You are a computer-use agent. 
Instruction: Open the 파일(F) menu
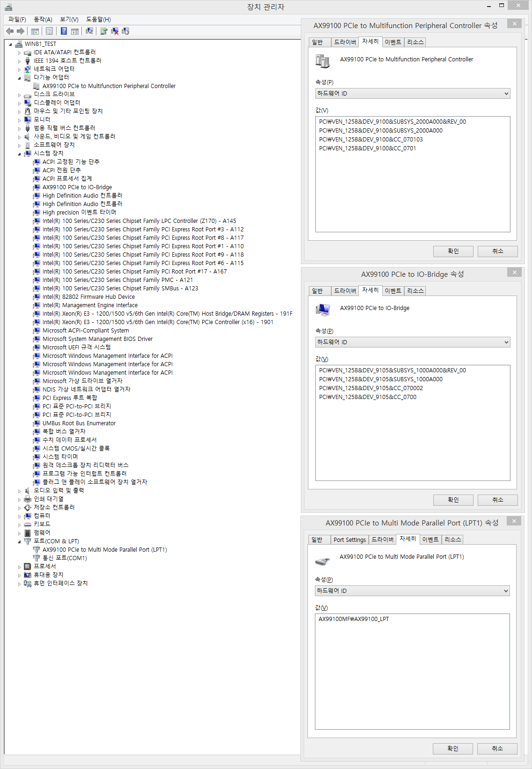coord(17,19)
